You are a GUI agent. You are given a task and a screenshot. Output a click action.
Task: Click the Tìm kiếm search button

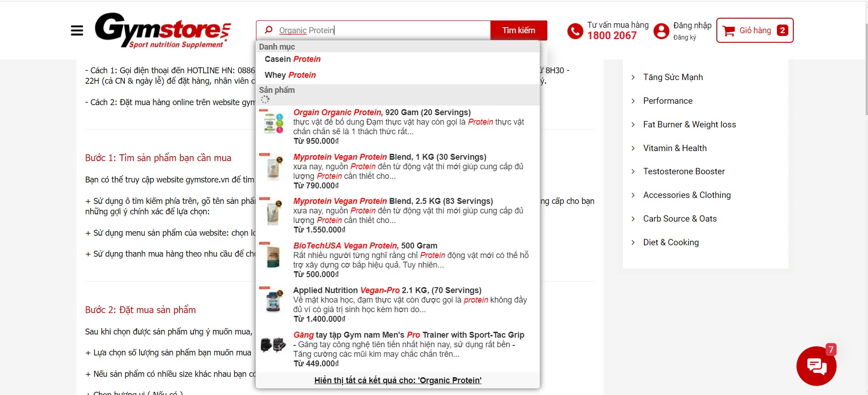[519, 30]
